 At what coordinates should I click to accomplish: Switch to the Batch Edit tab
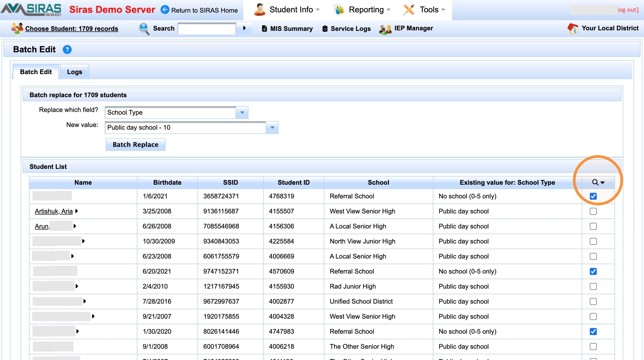[x=36, y=72]
